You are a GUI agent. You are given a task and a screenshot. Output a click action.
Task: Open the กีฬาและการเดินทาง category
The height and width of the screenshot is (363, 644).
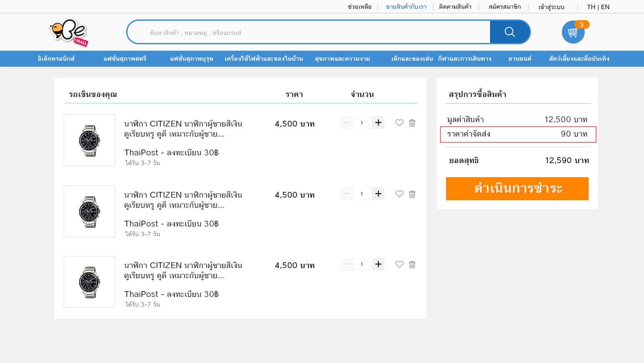[465, 59]
